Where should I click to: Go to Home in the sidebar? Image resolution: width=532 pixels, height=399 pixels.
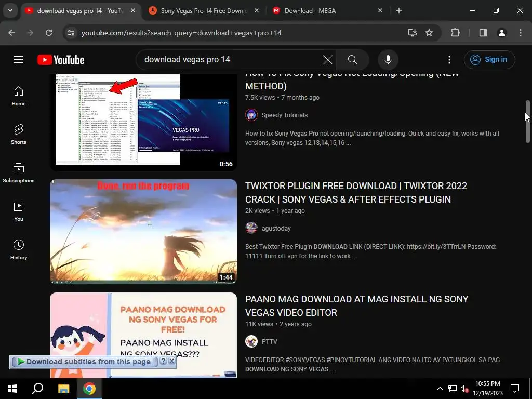(19, 96)
